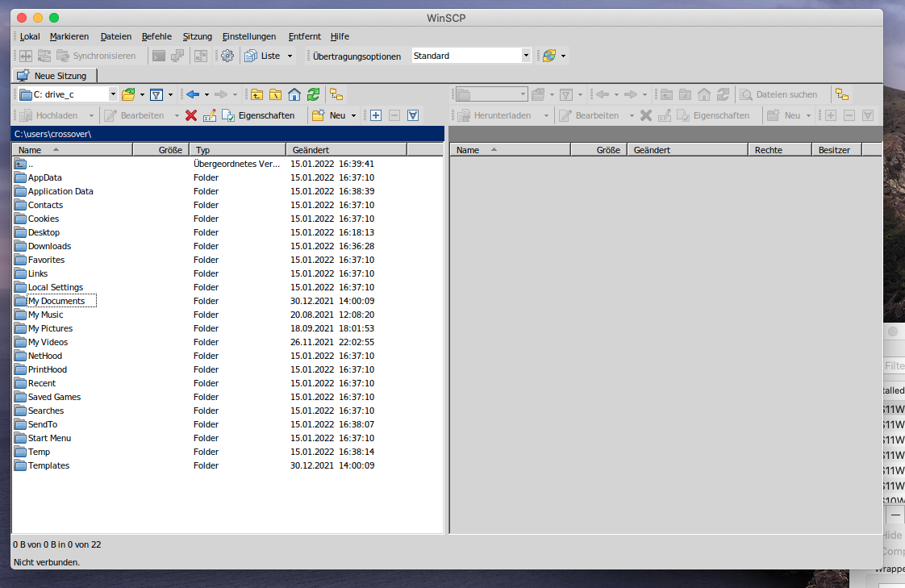Expand the back-history arrow dropdown
This screenshot has width=905, height=588.
[x=206, y=94]
